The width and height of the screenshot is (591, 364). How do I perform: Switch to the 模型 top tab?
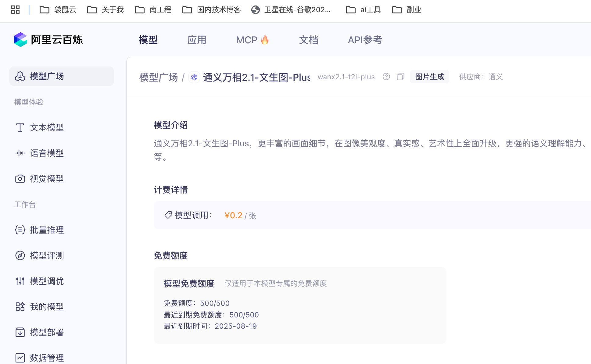click(x=148, y=40)
